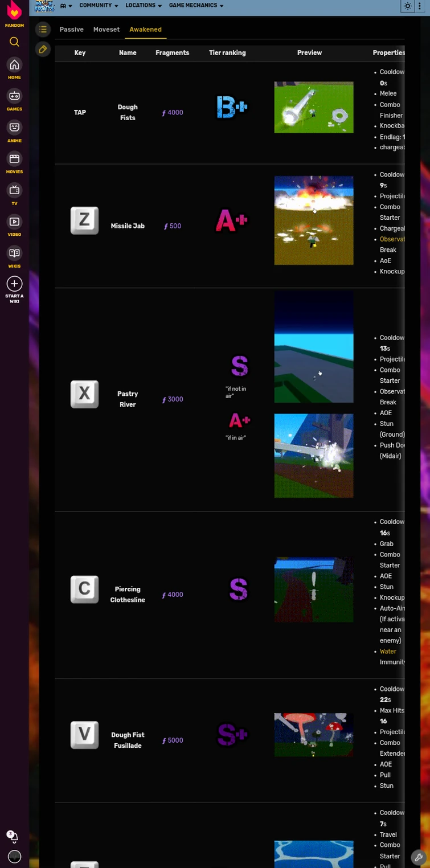
Task: Open the Missile Jab preview thumbnail
Action: [x=314, y=220]
